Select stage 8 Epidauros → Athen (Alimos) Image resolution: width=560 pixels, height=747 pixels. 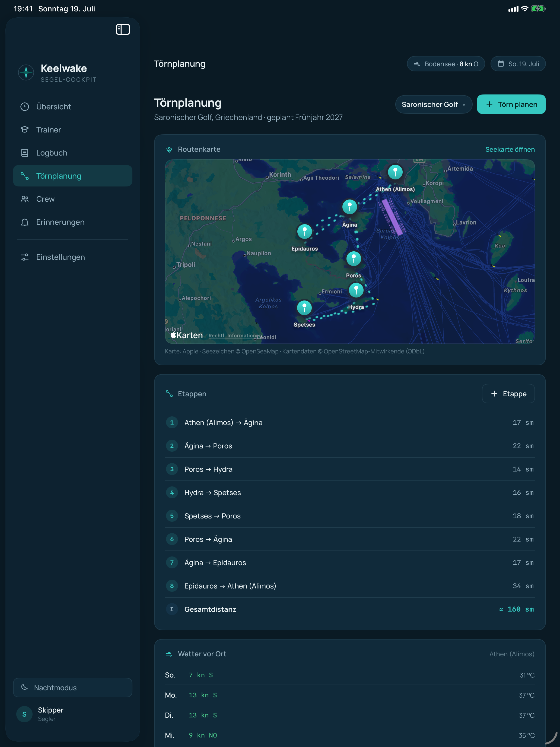(x=350, y=586)
